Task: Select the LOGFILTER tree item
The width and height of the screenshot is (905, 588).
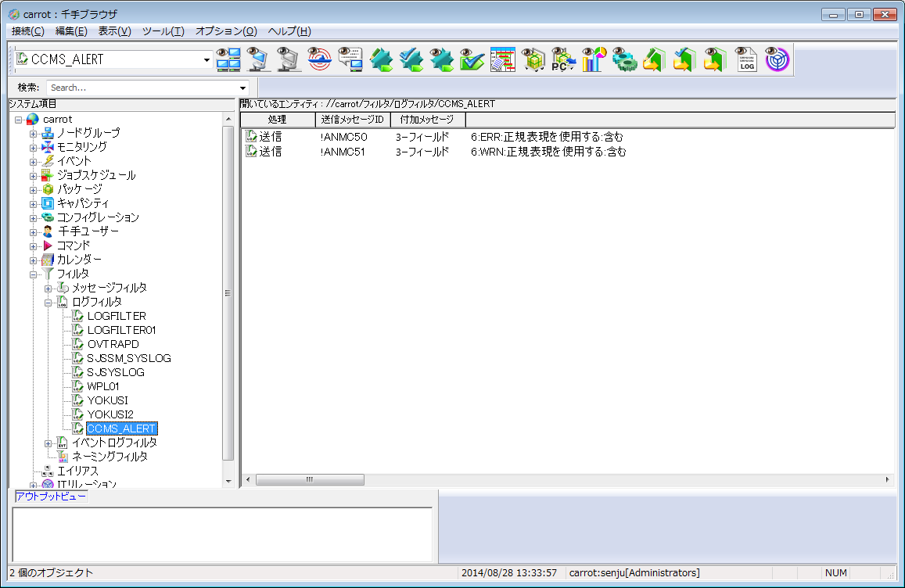Action: click(117, 316)
